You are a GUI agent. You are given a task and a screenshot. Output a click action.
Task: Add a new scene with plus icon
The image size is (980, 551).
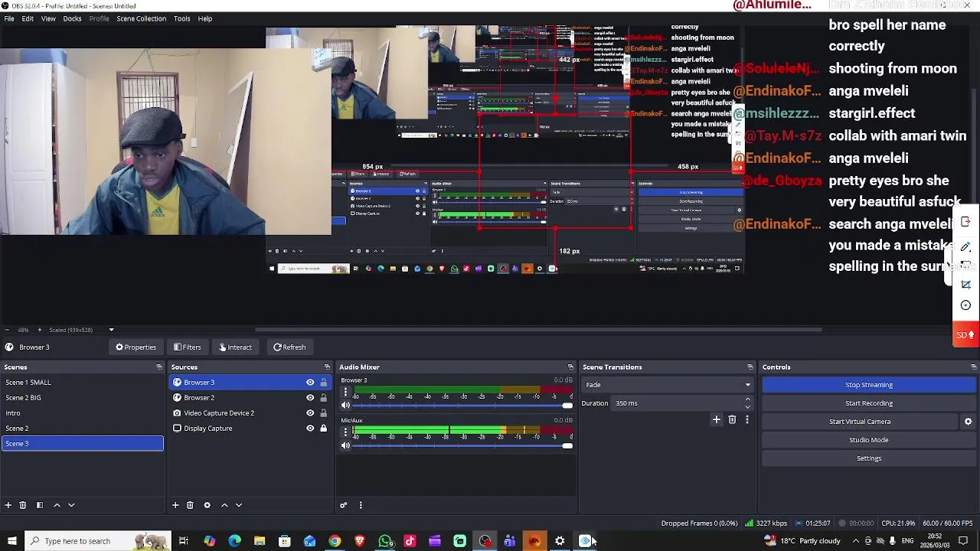click(8, 505)
